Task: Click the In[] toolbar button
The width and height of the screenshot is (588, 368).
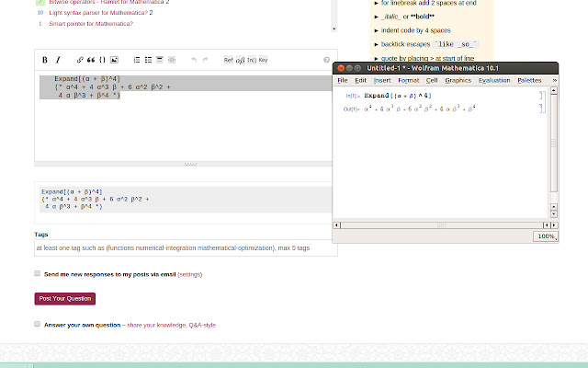Action: tap(252, 60)
